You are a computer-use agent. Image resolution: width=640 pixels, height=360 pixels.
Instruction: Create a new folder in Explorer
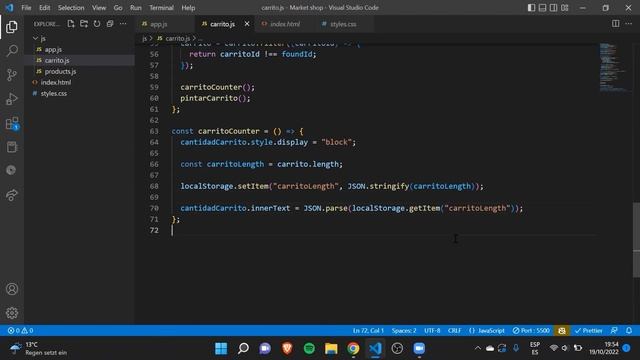pos(84,24)
